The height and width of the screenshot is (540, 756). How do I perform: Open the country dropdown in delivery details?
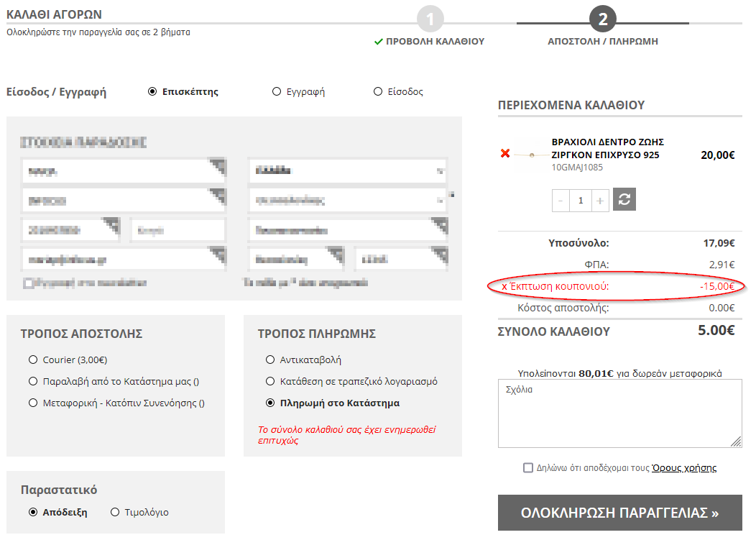pos(347,171)
